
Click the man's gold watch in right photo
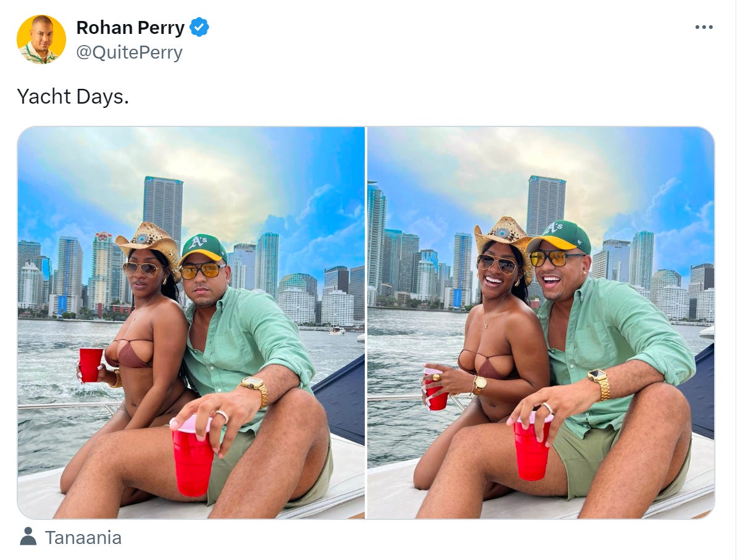599,383
